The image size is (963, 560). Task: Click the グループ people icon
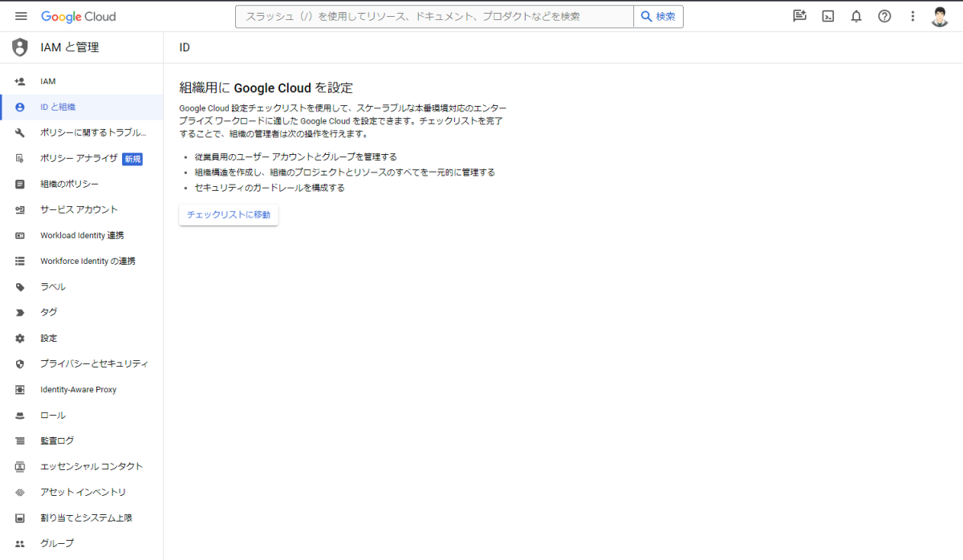click(x=20, y=543)
